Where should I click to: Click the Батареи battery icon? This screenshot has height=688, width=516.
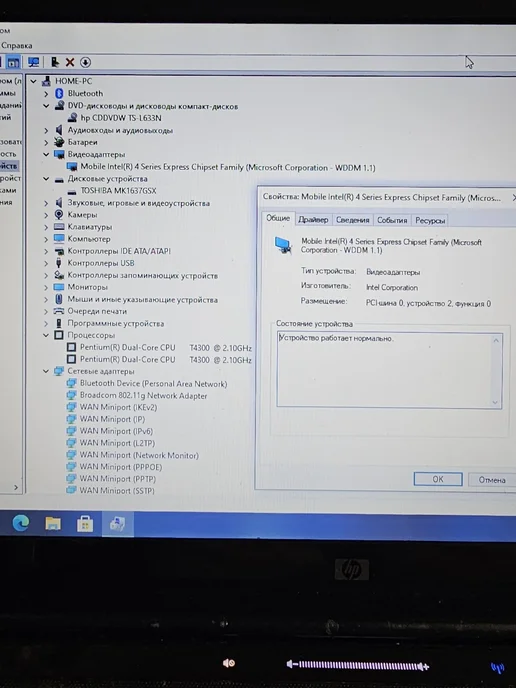[x=59, y=142]
